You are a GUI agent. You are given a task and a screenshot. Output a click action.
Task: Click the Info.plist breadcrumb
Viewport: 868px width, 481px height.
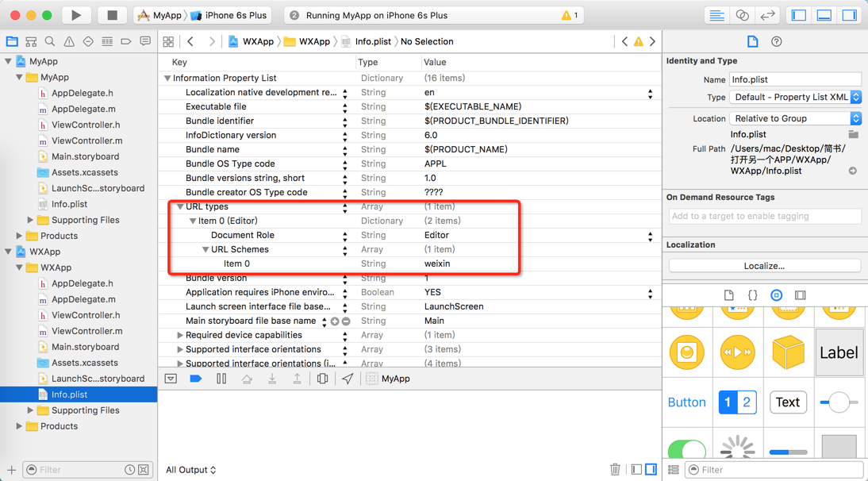tap(366, 41)
